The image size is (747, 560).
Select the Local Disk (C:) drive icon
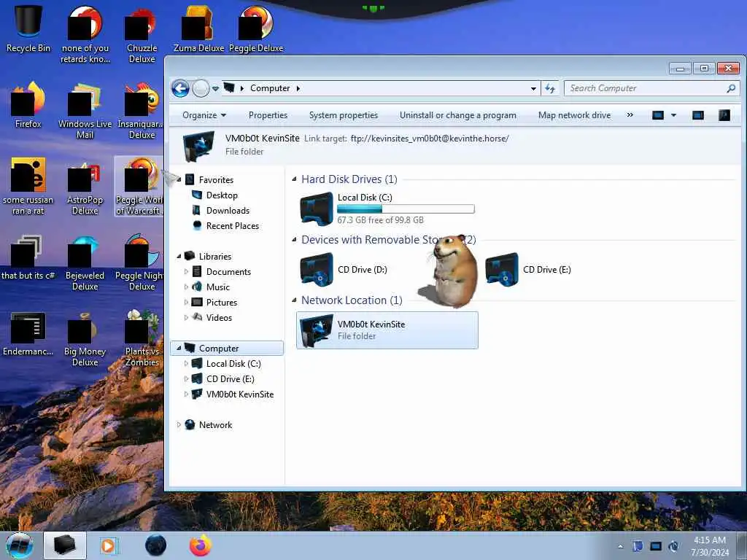(317, 209)
